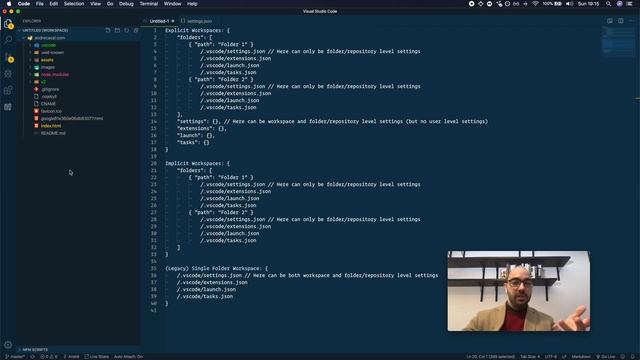The width and height of the screenshot is (640, 360).
Task: Expand the .vscode folder
Action: coord(48,45)
